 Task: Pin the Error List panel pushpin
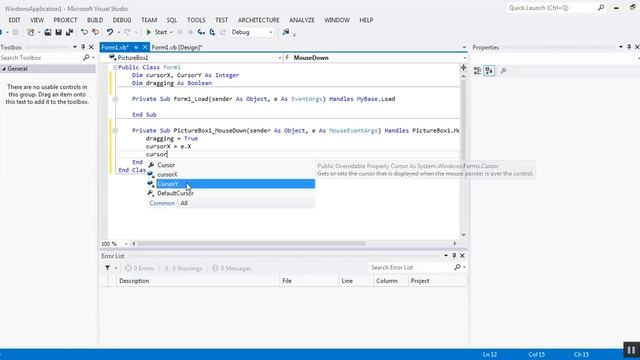click(x=454, y=256)
